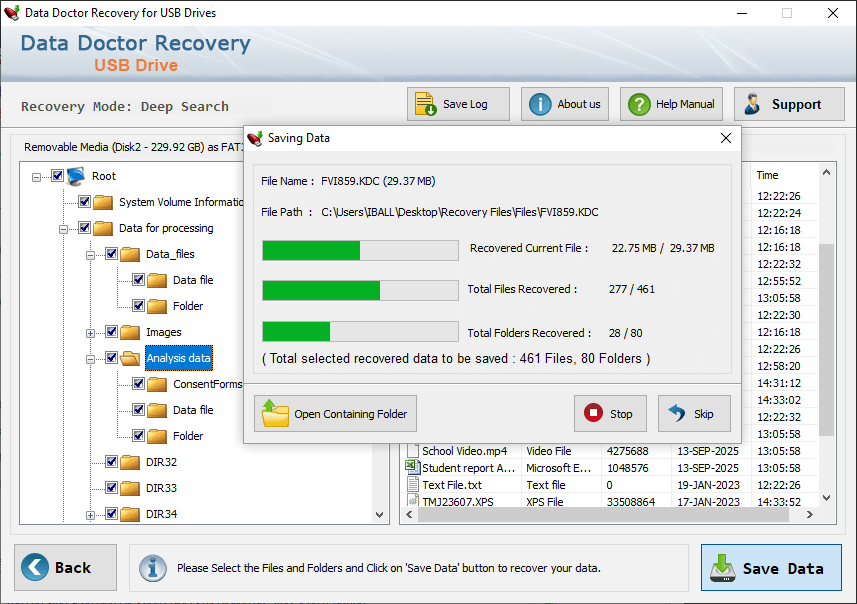This screenshot has width=857, height=604.
Task: Select School Video.mp4 in file list
Action: click(464, 451)
